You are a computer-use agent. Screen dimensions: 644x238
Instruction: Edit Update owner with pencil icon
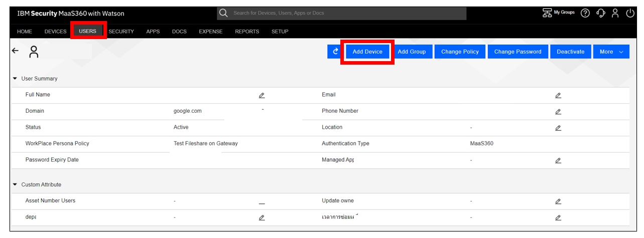click(x=558, y=201)
